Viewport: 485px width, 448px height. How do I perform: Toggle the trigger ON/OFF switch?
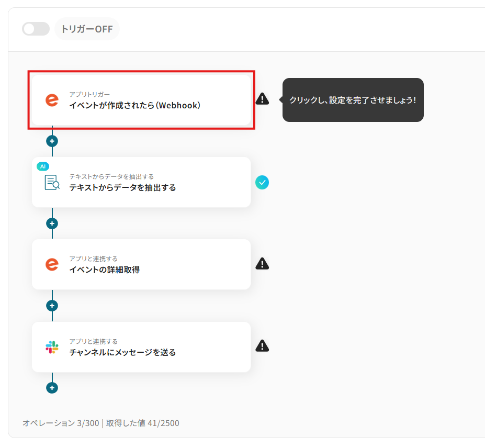(36, 29)
